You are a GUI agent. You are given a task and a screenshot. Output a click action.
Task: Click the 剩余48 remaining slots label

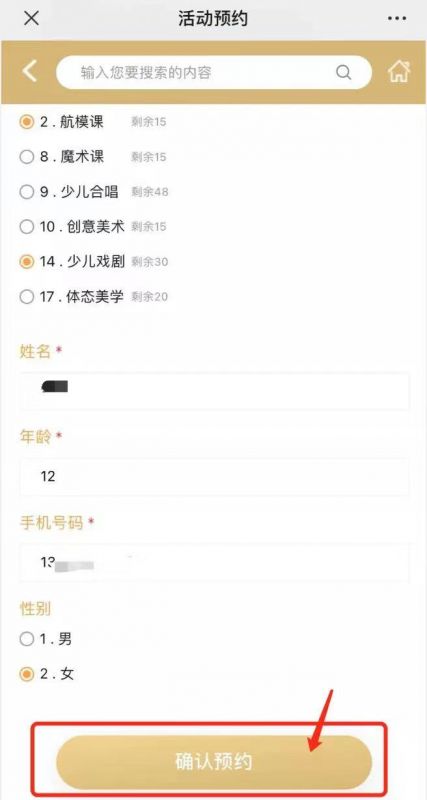point(149,192)
